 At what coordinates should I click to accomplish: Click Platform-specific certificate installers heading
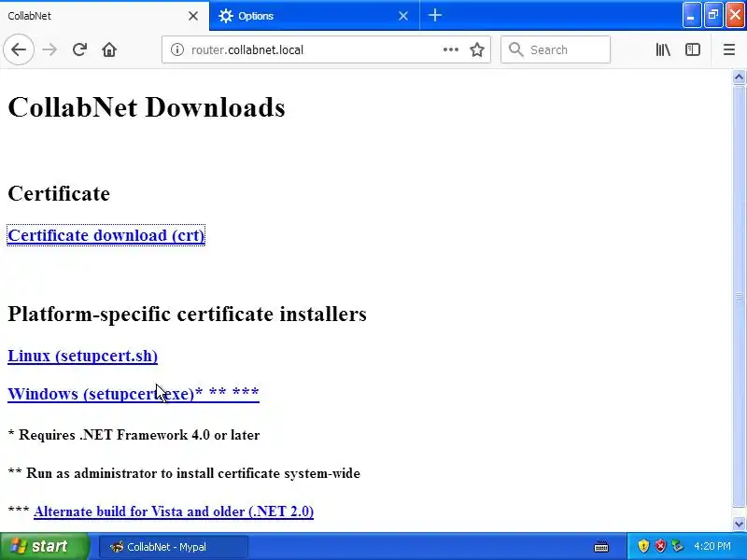(188, 314)
